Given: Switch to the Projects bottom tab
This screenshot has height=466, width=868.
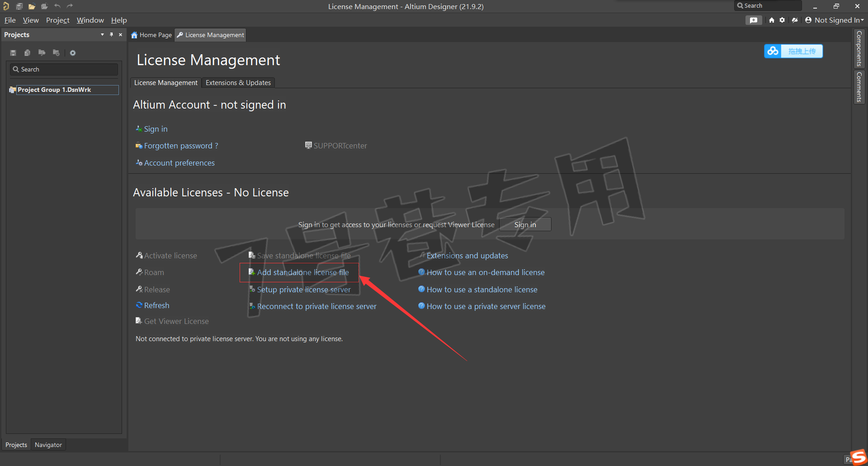Looking at the screenshot, I should click(x=16, y=445).
